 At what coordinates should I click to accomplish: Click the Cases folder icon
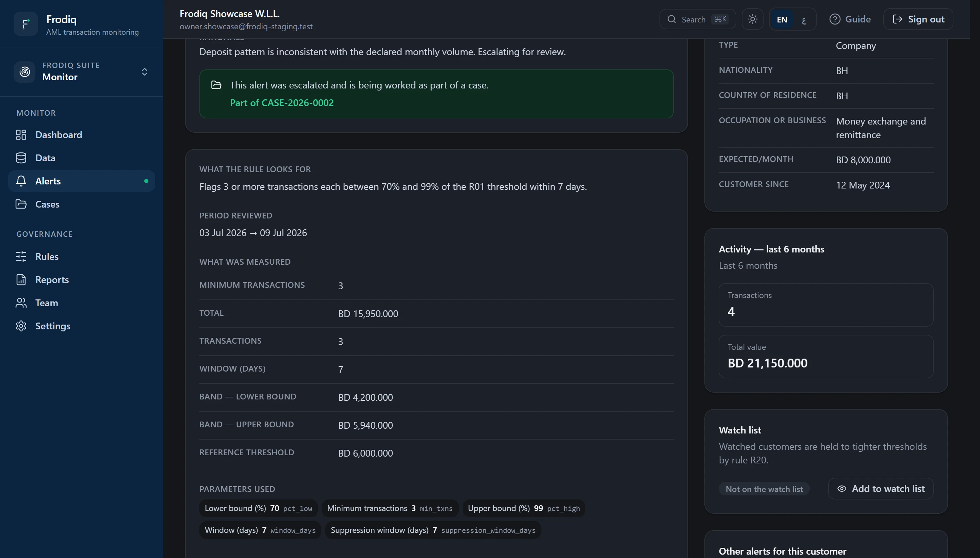tap(21, 204)
